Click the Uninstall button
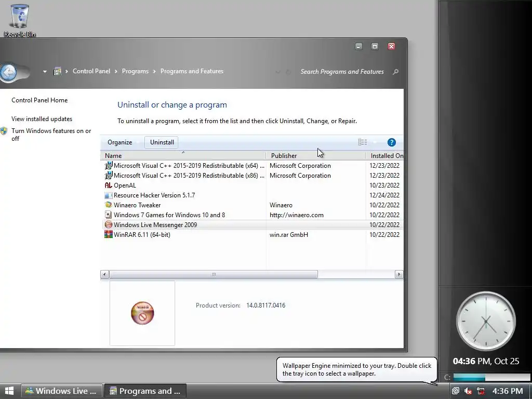Viewport: 532px width, 399px height. coord(162,142)
